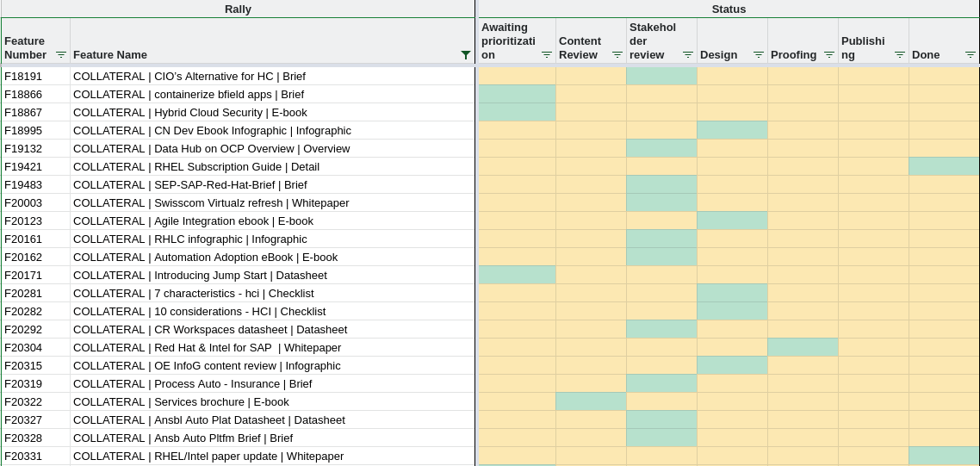Open the active Feature Name filter
980x466 pixels.
click(466, 54)
